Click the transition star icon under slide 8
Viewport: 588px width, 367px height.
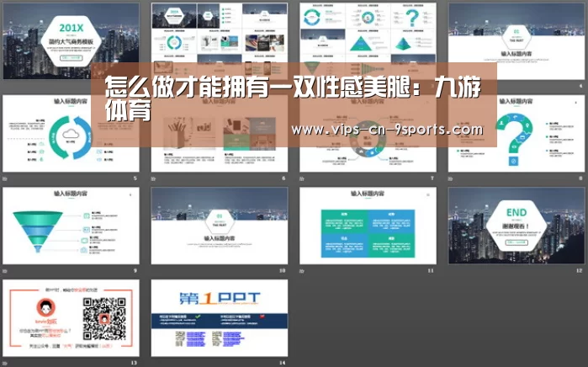click(x=450, y=178)
